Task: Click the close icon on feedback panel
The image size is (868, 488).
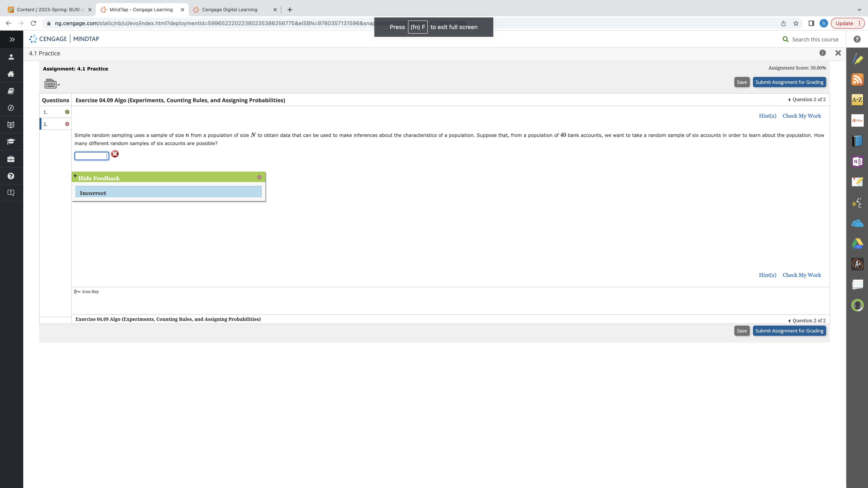Action: 259,177
